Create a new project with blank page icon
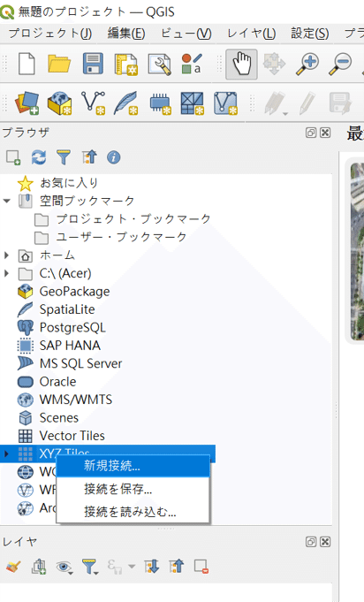Image resolution: width=364 pixels, height=602 pixels. pyautogui.click(x=27, y=64)
